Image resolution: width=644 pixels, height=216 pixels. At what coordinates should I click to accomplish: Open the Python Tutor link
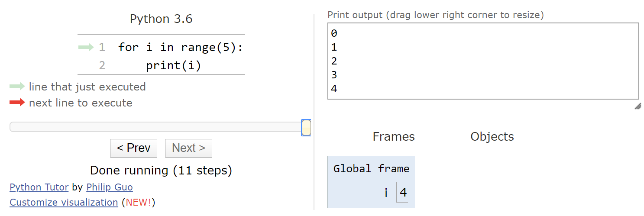(x=39, y=187)
